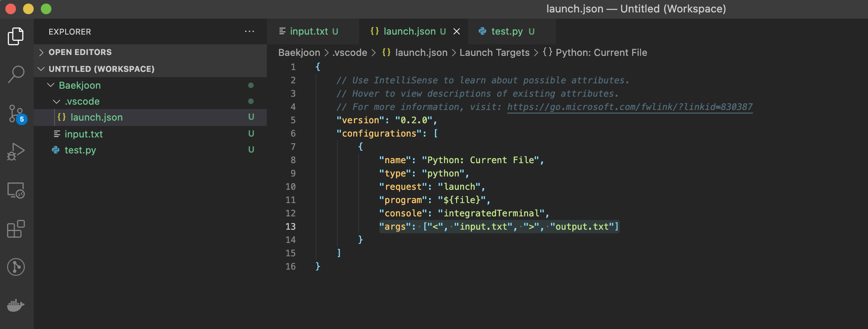Open the Remote Explorer view icon
This screenshot has height=329, width=868.
[x=16, y=190]
